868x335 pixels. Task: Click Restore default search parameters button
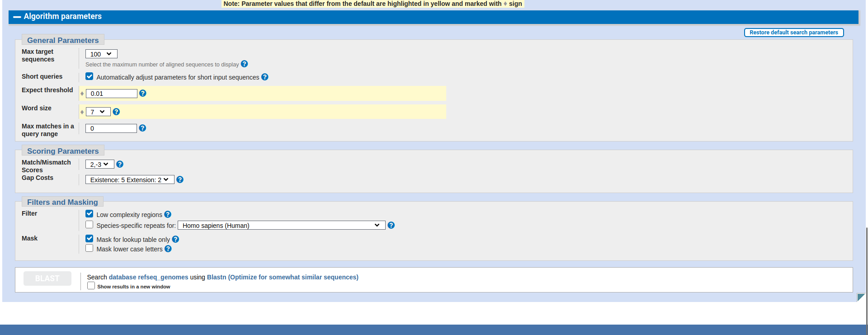pos(793,33)
